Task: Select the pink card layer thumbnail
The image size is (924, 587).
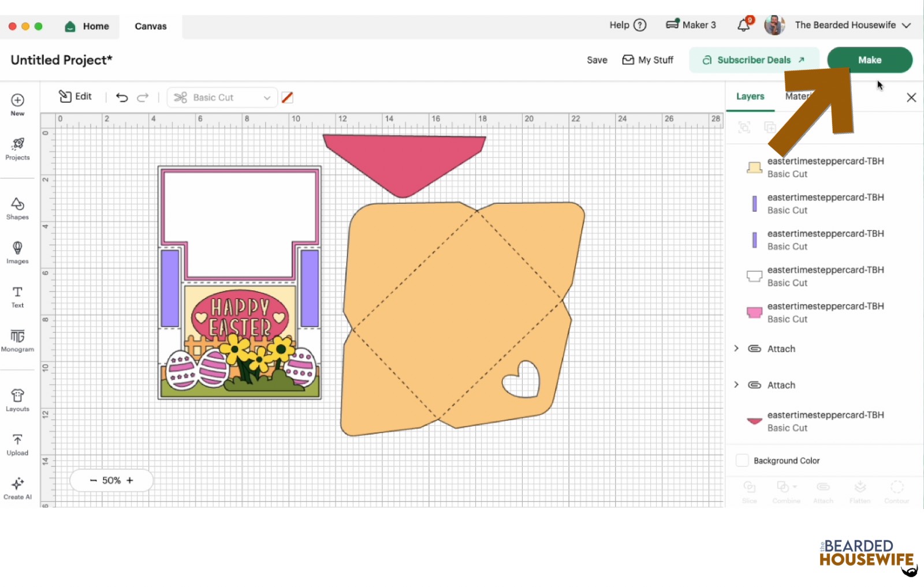Action: pyautogui.click(x=754, y=312)
